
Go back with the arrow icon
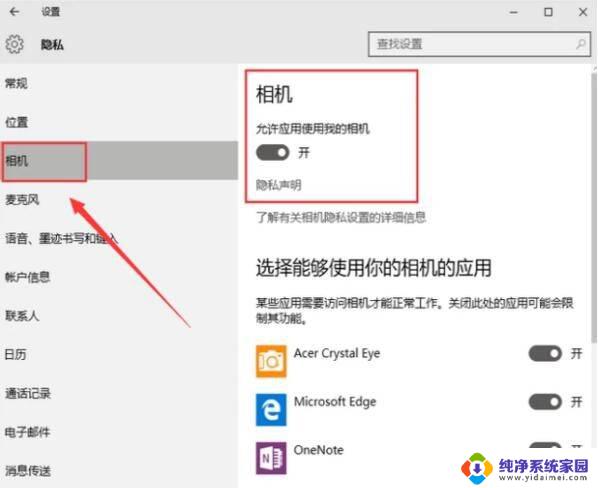14,12
